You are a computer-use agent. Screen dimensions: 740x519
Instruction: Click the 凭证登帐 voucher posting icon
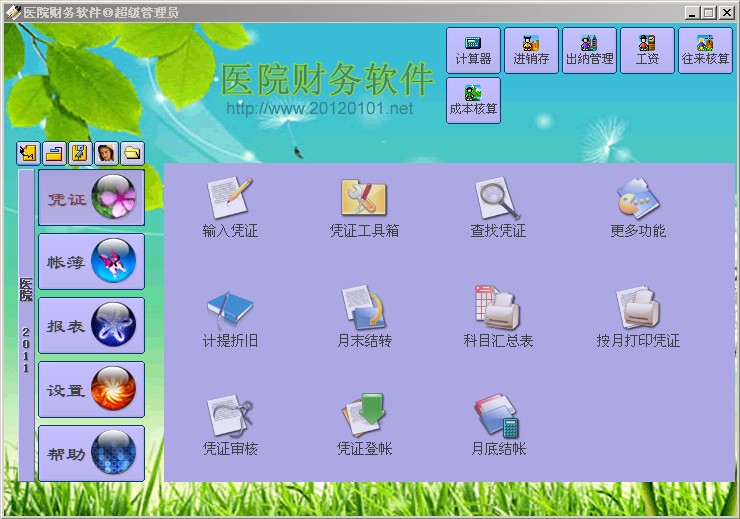click(364, 418)
